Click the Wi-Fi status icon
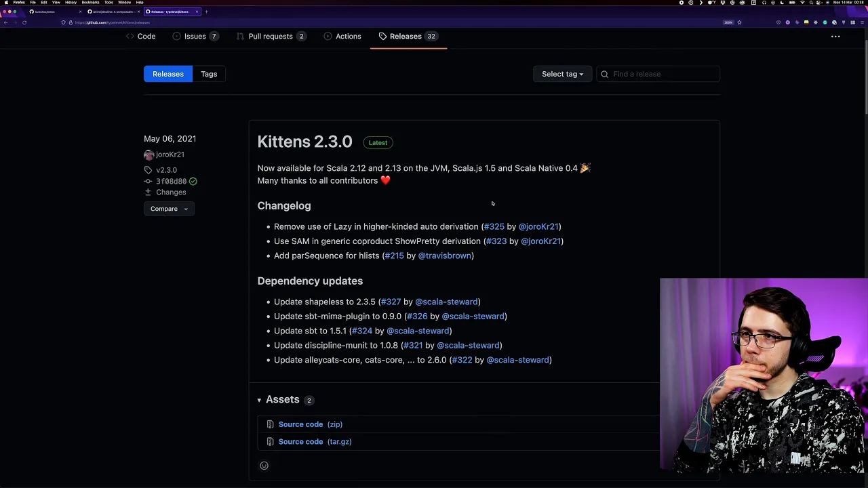This screenshot has width=868, height=488. pos(802,3)
